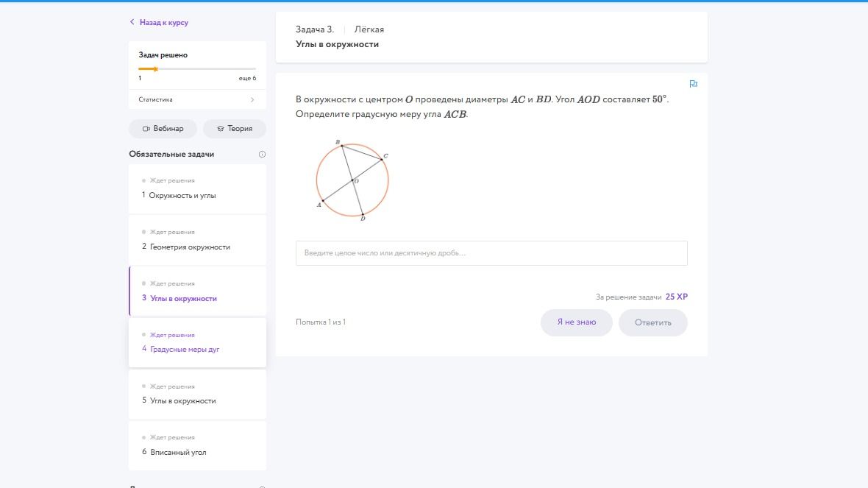The height and width of the screenshot is (488, 868).
Task: Click the Задач решено progress bar
Action: tap(197, 69)
